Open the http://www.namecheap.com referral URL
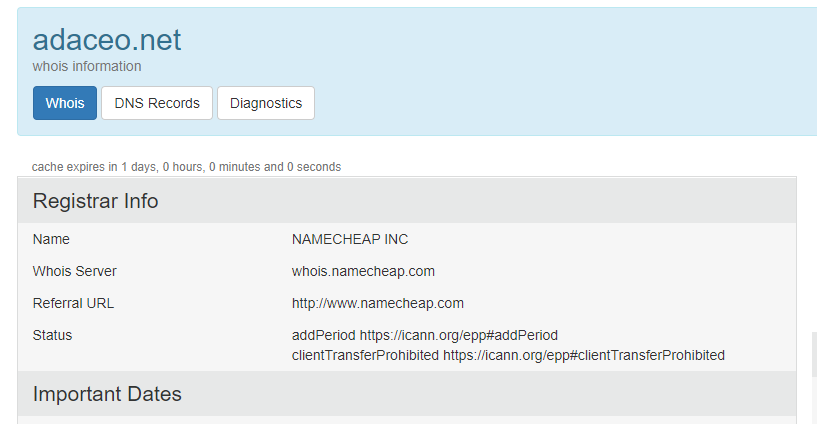The width and height of the screenshot is (817, 424). [377, 303]
